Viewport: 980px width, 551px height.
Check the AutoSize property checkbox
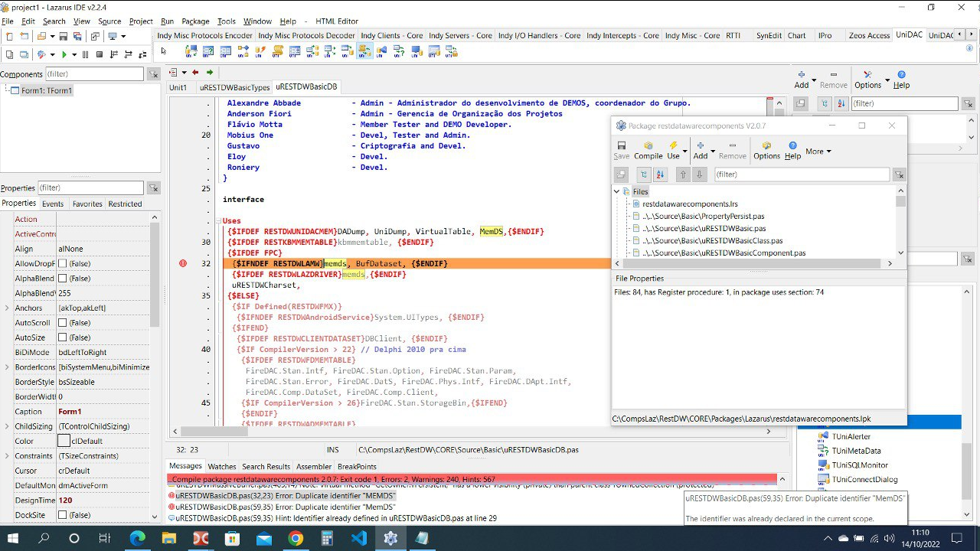tap(63, 337)
